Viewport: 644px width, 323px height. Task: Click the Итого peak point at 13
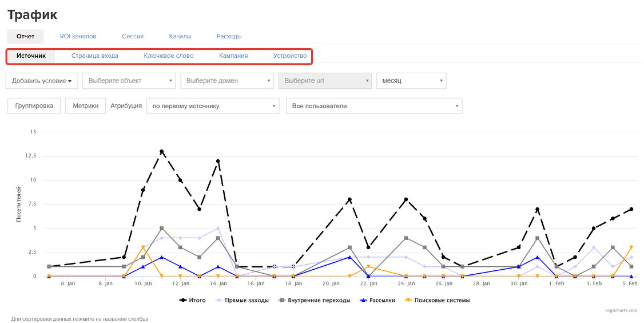(161, 151)
